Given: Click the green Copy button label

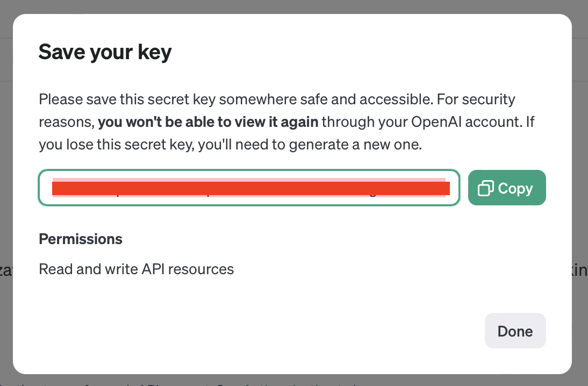Looking at the screenshot, I should (x=515, y=188).
